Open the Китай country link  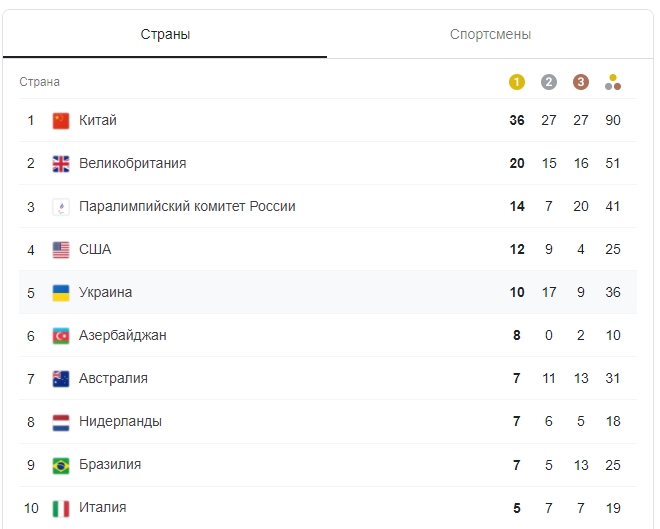[98, 121]
